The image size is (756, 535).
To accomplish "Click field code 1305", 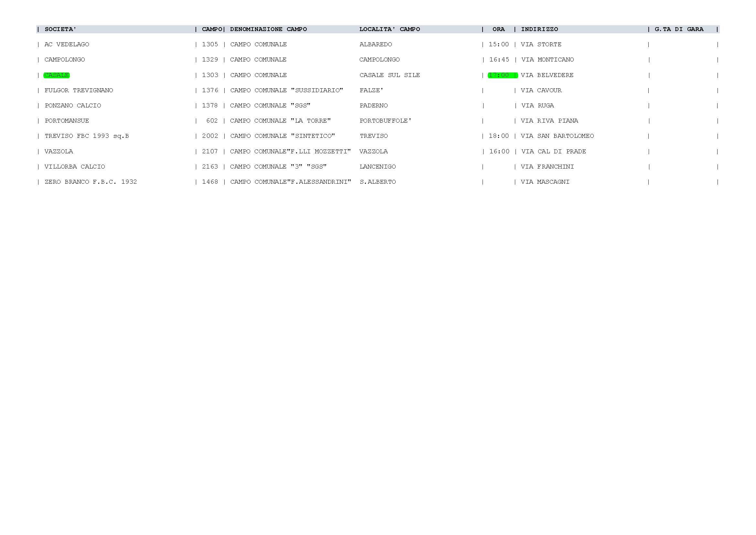I will 210,44.
